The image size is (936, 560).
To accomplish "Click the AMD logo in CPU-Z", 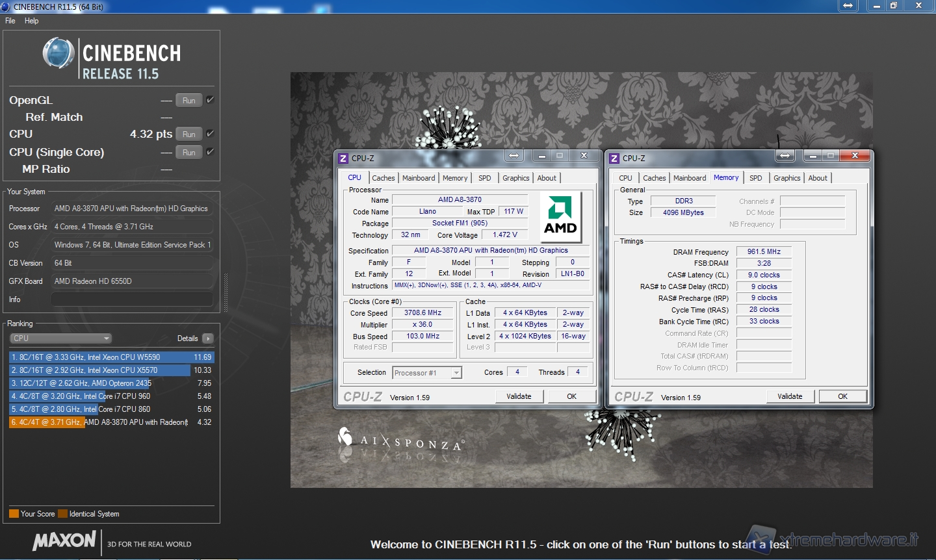I will click(x=560, y=216).
